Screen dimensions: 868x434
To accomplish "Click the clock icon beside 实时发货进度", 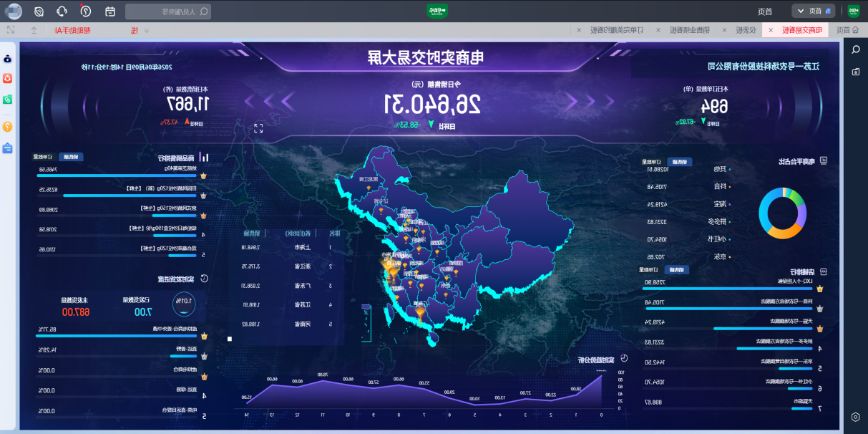I will pos(203,279).
